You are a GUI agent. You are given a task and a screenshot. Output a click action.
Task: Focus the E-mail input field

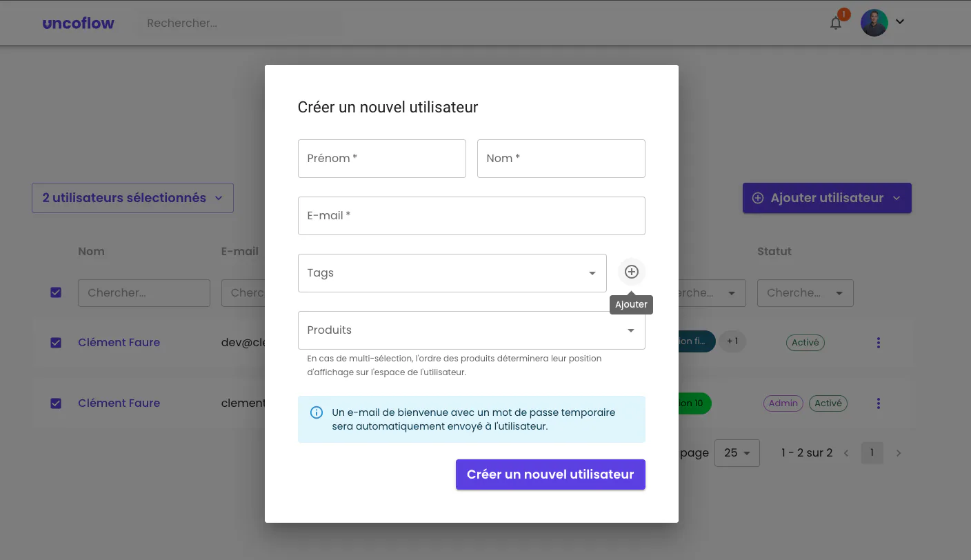pos(472,216)
